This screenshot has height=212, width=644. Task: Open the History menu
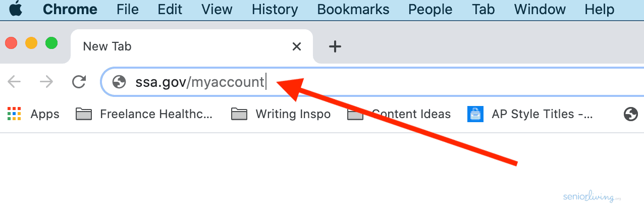point(275,9)
